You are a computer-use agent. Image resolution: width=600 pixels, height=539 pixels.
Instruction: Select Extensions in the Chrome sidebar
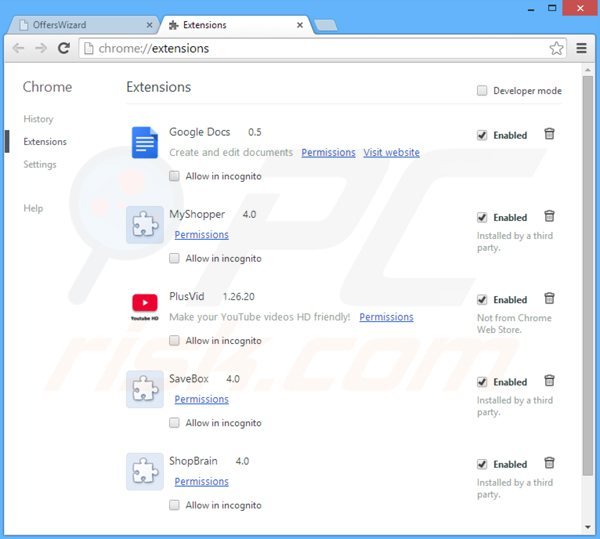45,142
